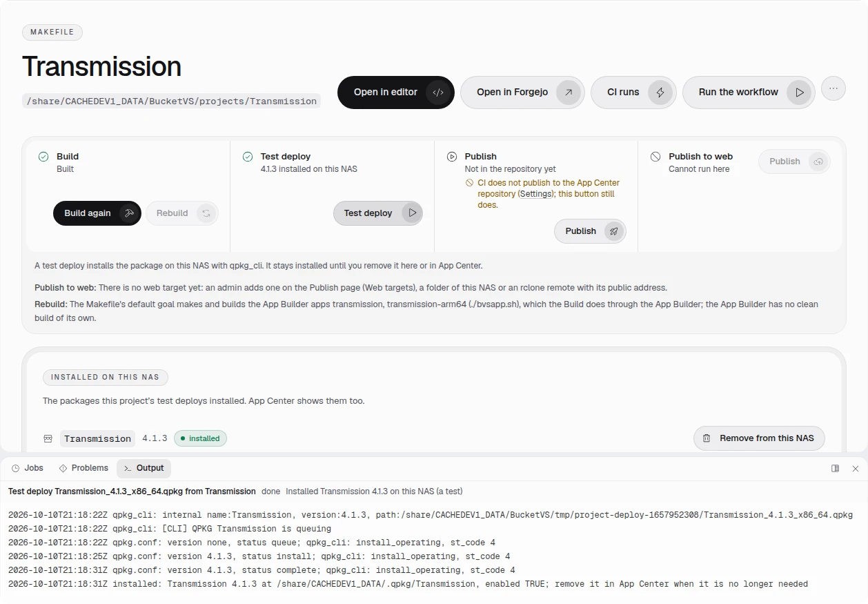This screenshot has width=868, height=604.
Task: Select the Output tab
Action: pos(144,468)
